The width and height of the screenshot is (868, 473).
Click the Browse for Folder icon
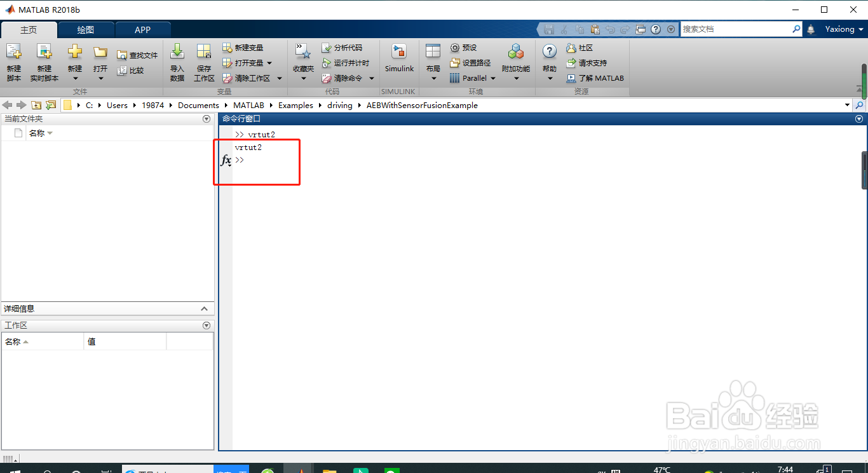click(x=51, y=105)
